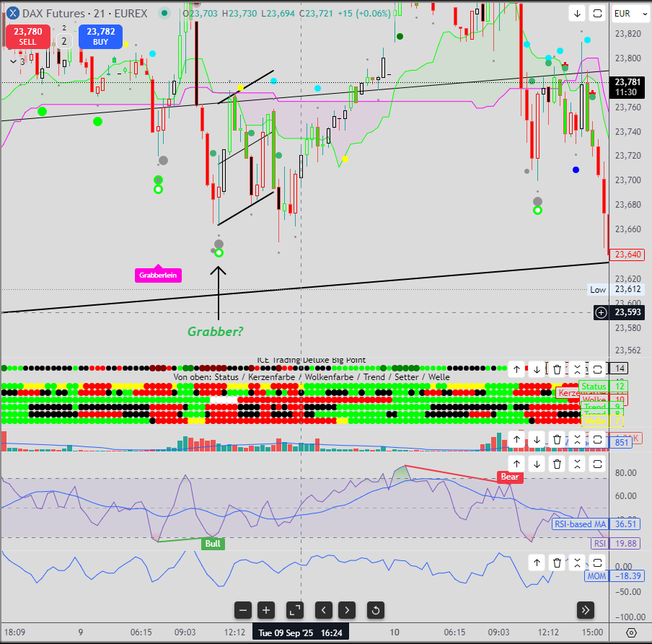
Task: Zoom out the chart with minus button
Action: pos(243,610)
